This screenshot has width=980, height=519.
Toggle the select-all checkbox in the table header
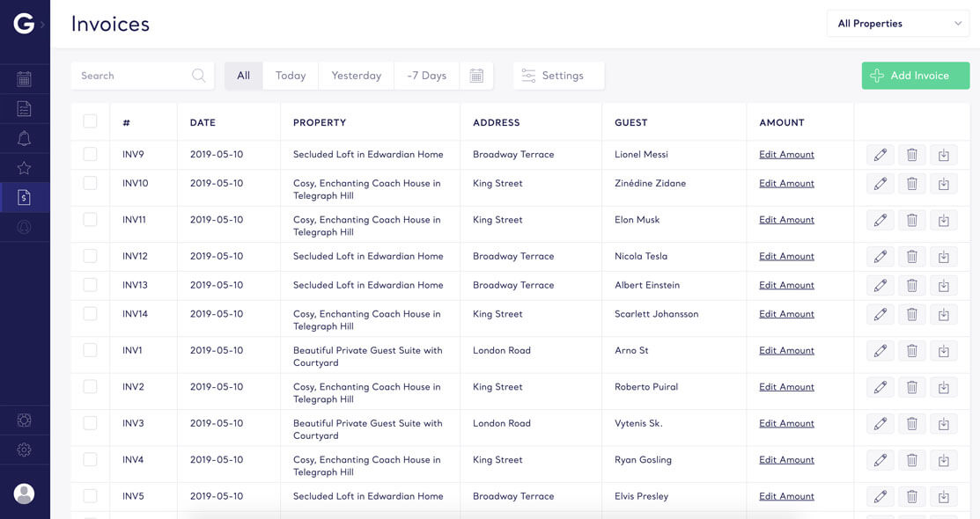pyautogui.click(x=90, y=121)
